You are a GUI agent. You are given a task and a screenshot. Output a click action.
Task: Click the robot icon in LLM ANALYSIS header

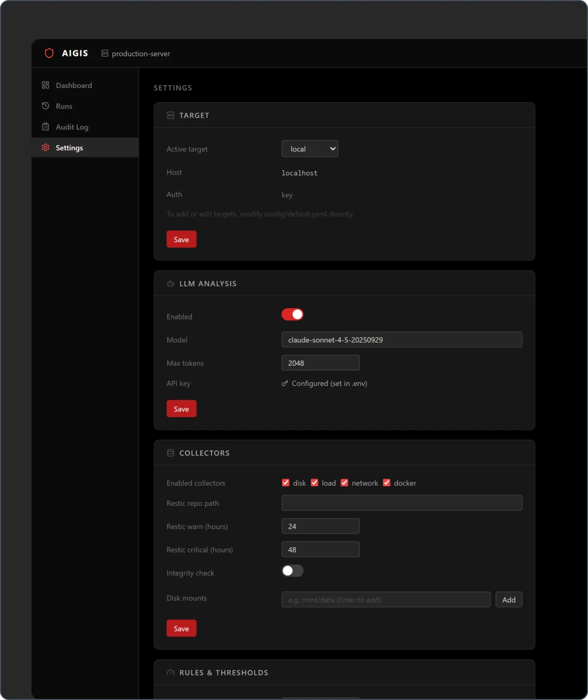[170, 283]
